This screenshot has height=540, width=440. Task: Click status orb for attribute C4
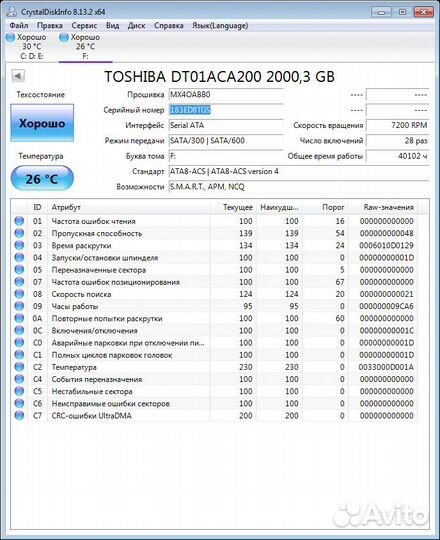(19, 379)
